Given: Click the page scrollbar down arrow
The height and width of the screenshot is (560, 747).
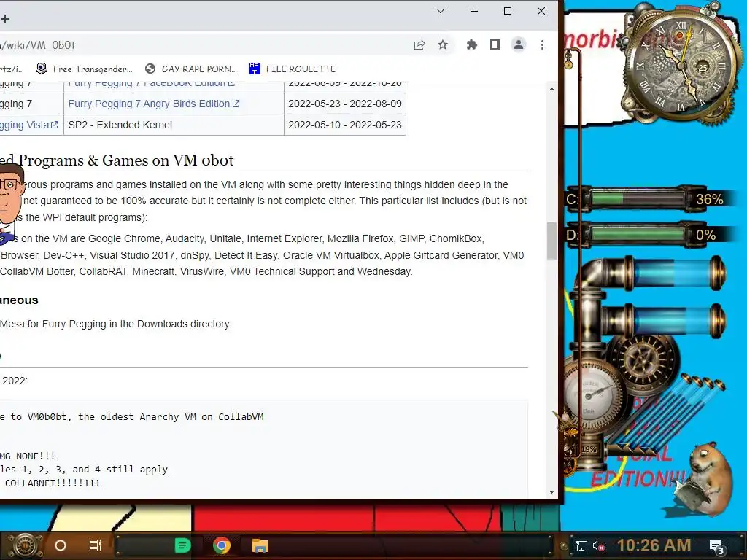Looking at the screenshot, I should pos(551,492).
